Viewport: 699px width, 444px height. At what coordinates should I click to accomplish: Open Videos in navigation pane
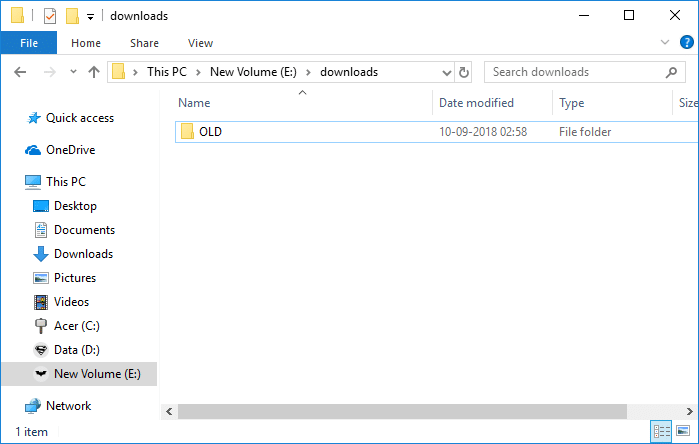[71, 302]
